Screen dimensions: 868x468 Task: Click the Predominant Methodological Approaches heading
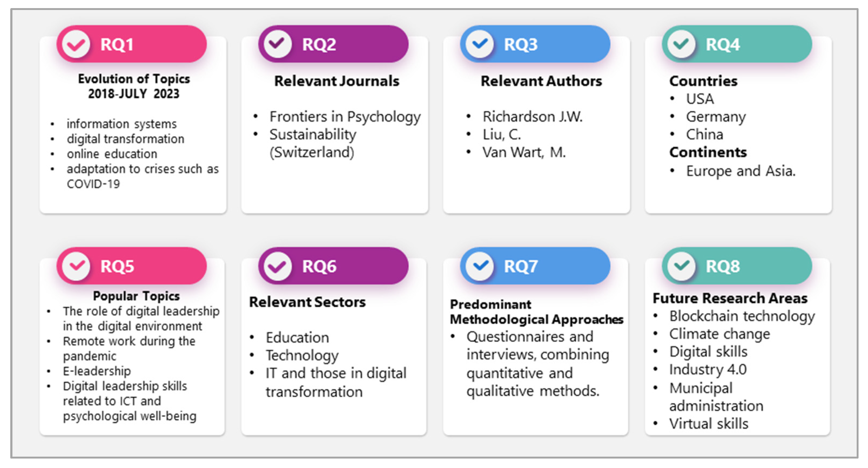[x=536, y=312]
